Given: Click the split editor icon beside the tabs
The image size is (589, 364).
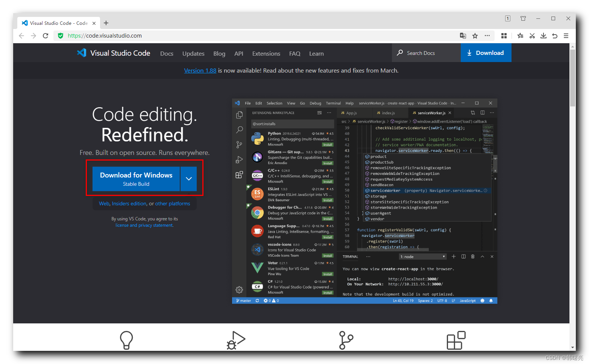Looking at the screenshot, I should (x=483, y=112).
